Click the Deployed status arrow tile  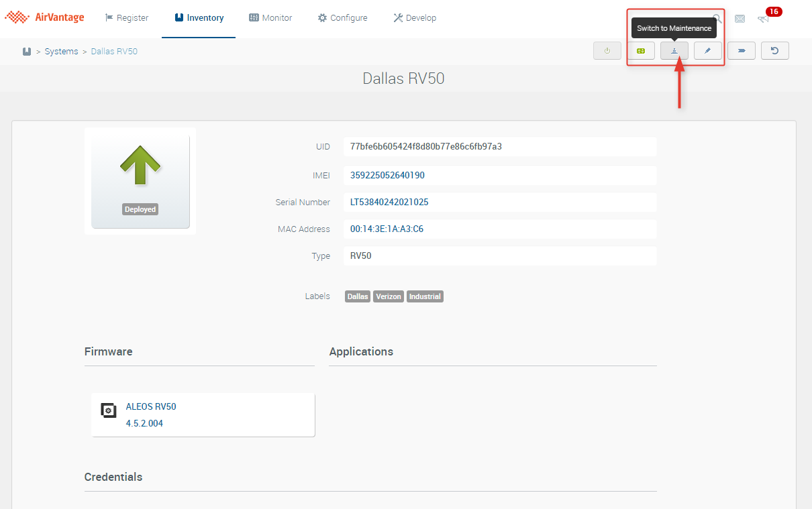click(x=140, y=181)
